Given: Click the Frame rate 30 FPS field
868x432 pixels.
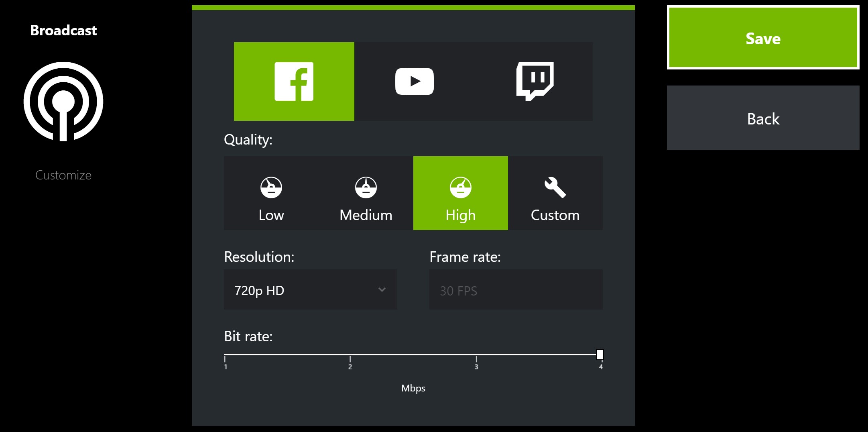Looking at the screenshot, I should point(516,289).
